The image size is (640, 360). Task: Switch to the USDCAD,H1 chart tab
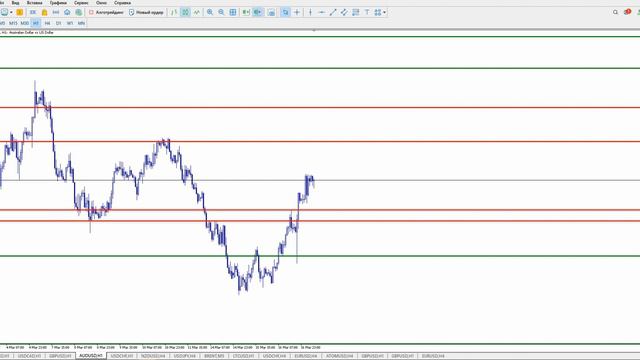point(29,356)
